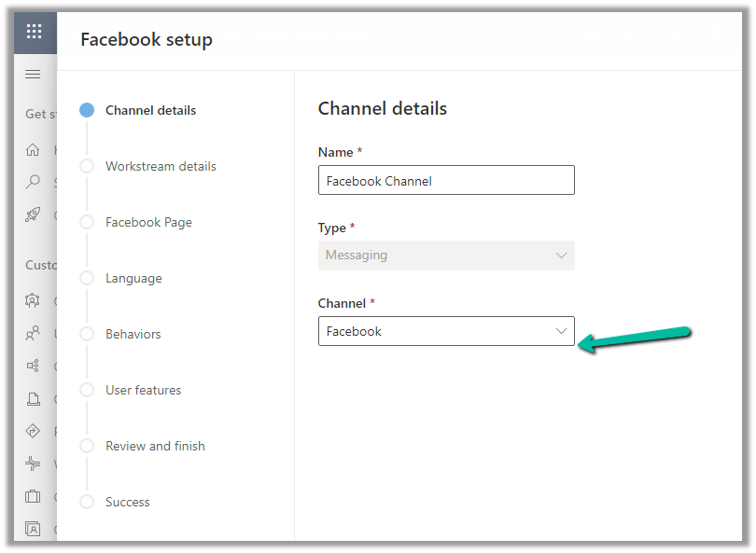Select the Success step in wizard
Screen dimensions: 756x553
pos(127,502)
